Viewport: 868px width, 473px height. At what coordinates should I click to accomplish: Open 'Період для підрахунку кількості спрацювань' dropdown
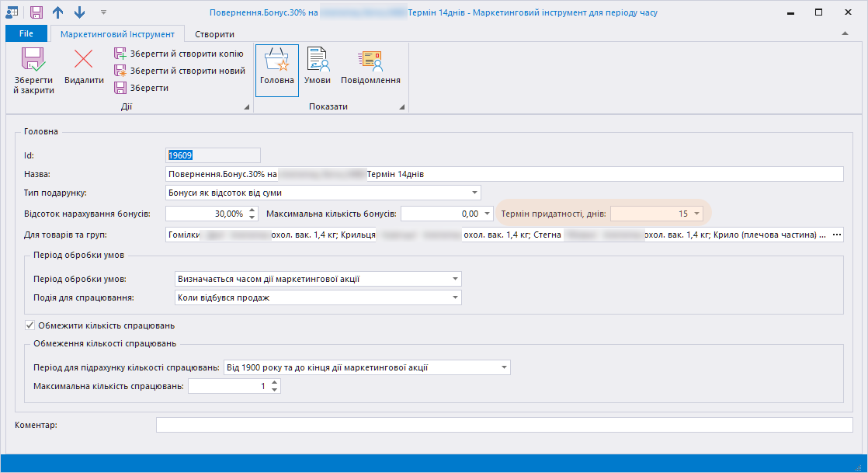pyautogui.click(x=503, y=367)
